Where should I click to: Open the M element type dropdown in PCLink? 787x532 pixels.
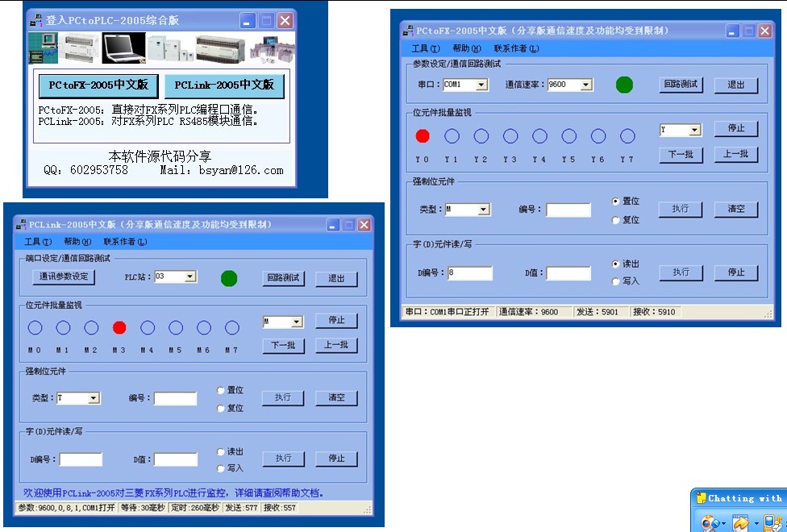coord(297,322)
